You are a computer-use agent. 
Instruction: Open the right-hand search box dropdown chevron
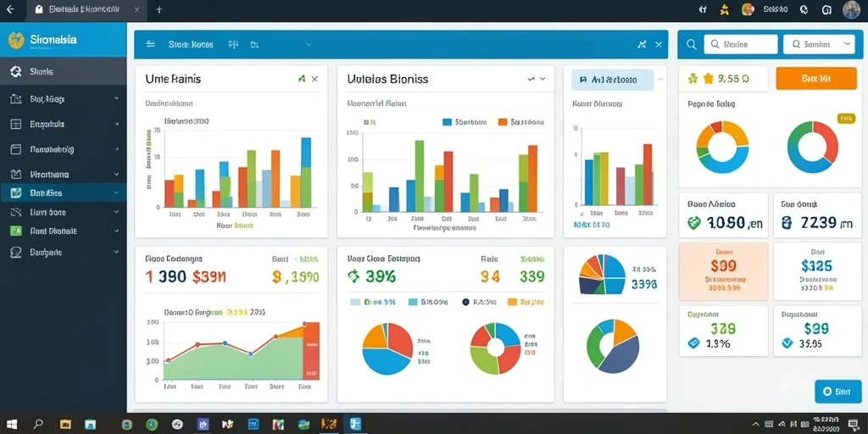pos(846,44)
